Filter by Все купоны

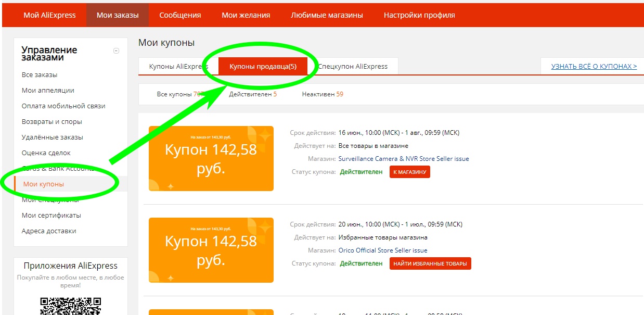181,94
